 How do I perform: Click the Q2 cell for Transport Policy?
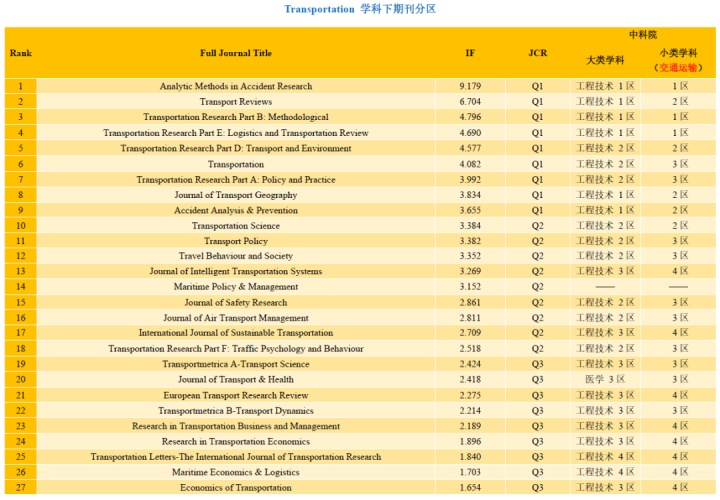coord(538,241)
